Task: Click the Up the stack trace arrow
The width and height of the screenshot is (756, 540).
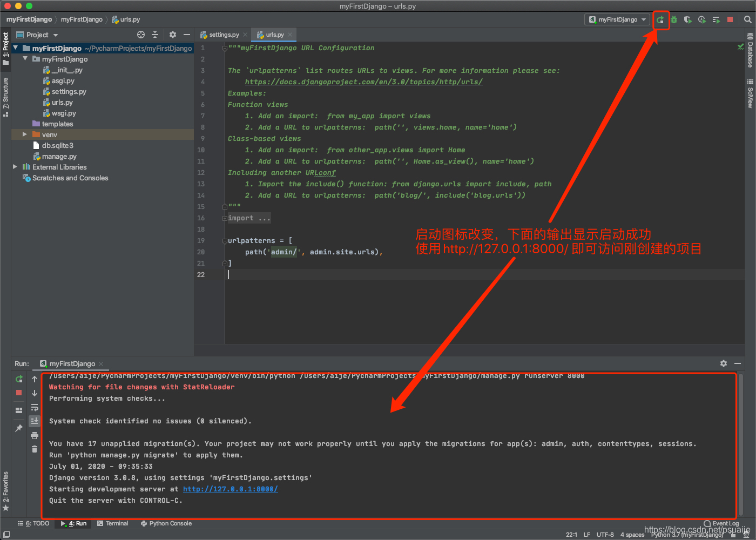Action: 35,379
